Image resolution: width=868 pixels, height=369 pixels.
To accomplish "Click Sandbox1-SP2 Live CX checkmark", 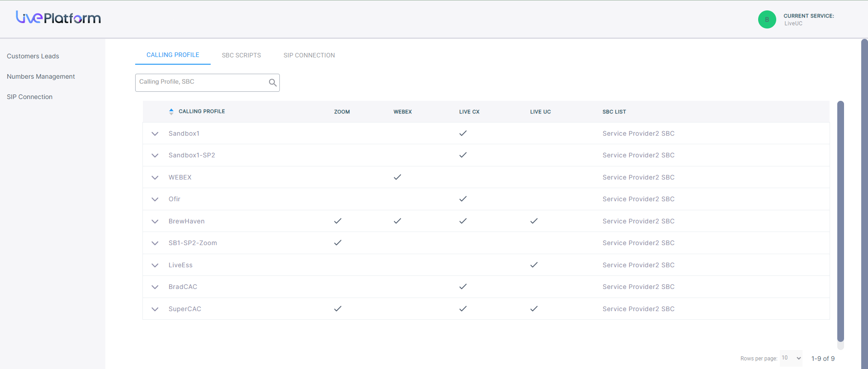I will [463, 155].
